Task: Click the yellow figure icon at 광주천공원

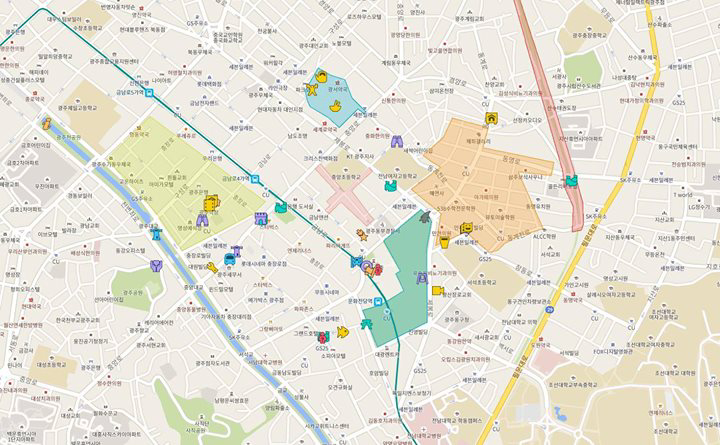Action: [x=46, y=123]
